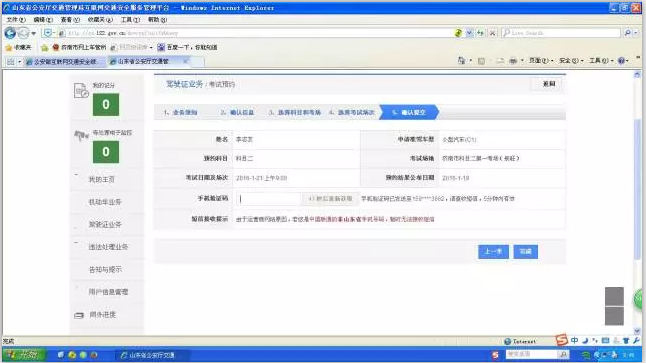Click the IE Forward navigation arrow
The height and width of the screenshot is (363, 646).
tap(23, 33)
